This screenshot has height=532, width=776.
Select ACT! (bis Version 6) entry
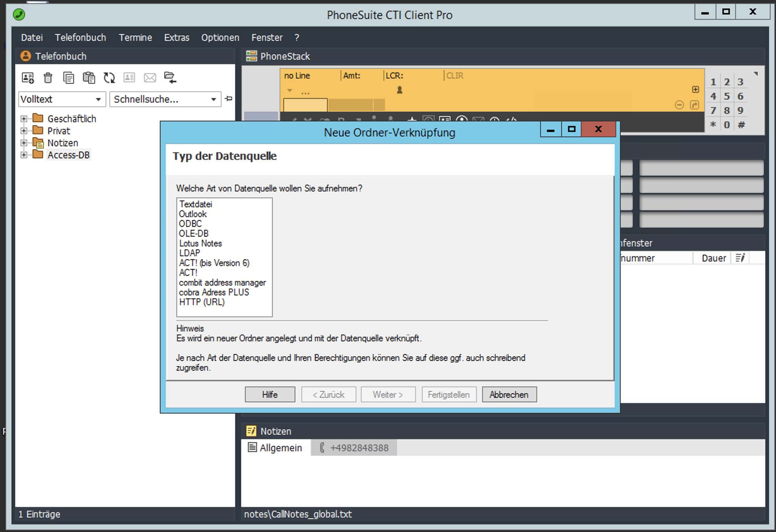(x=214, y=263)
